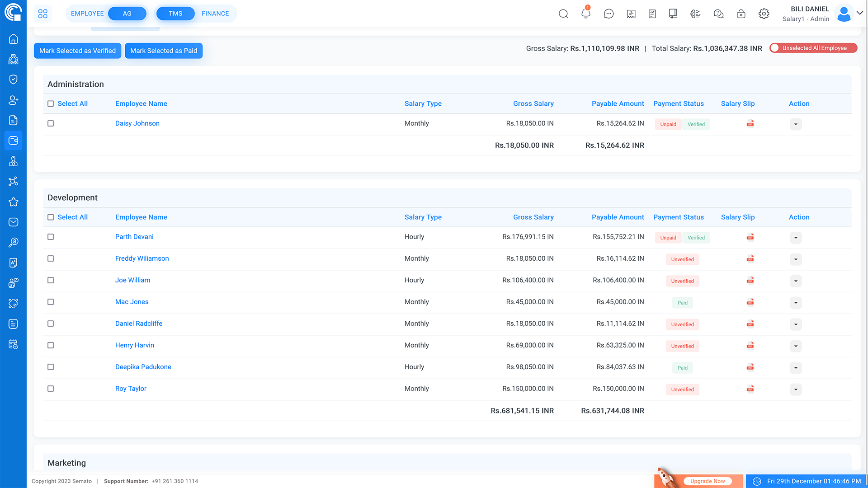Image resolution: width=868 pixels, height=488 pixels.
Task: Open action dropdown for Henry Harvin
Action: pos(796,346)
